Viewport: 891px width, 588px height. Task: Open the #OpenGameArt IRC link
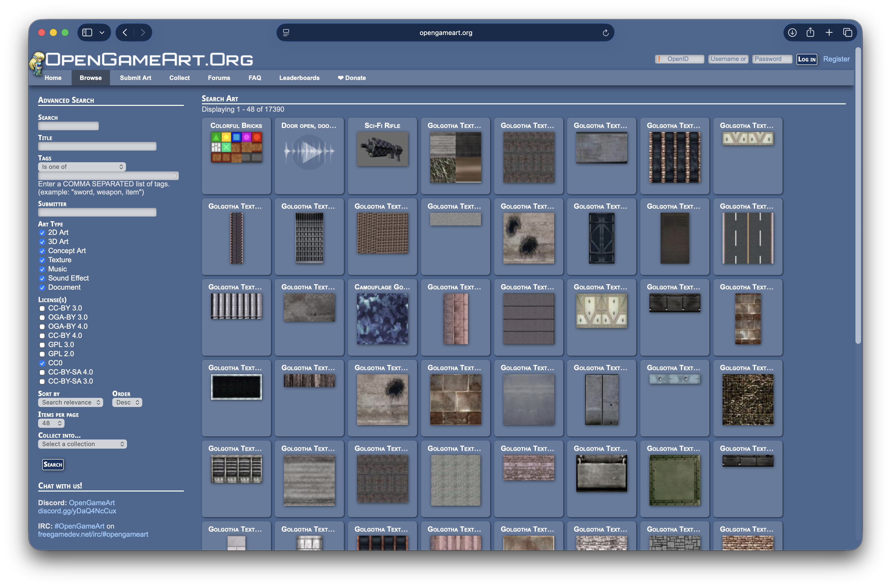[x=79, y=526]
